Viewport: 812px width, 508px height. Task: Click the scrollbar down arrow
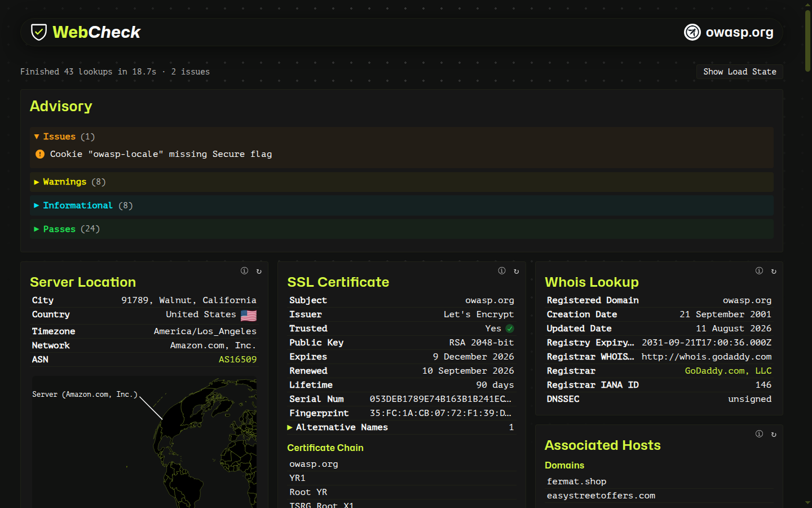tap(807, 502)
